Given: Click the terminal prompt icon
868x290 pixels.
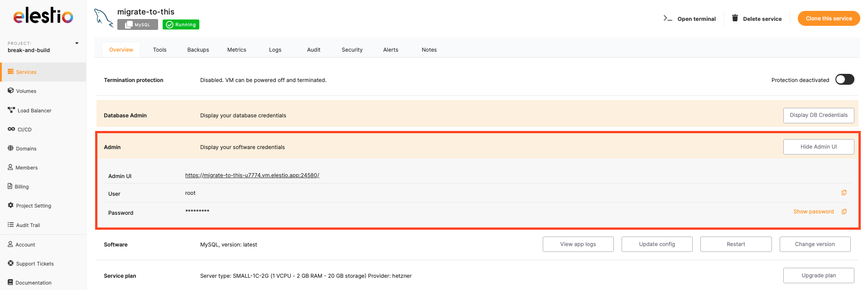Looking at the screenshot, I should point(668,18).
